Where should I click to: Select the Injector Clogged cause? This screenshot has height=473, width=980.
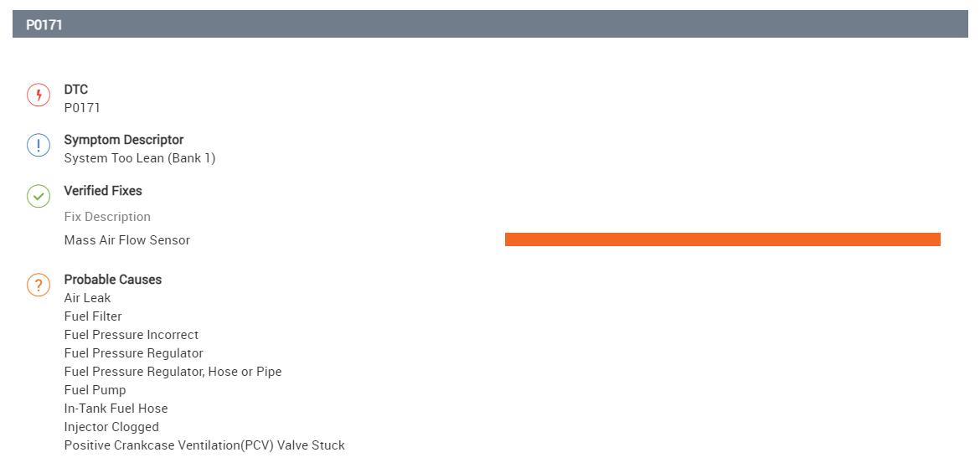111,427
